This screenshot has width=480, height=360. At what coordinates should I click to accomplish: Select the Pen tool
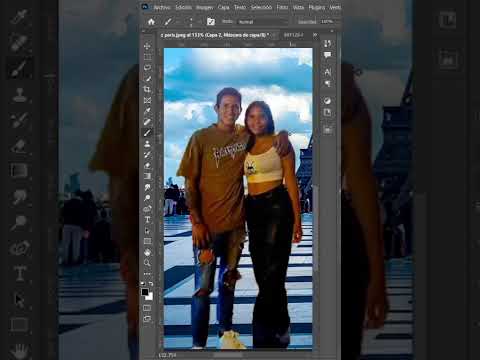[147, 209]
